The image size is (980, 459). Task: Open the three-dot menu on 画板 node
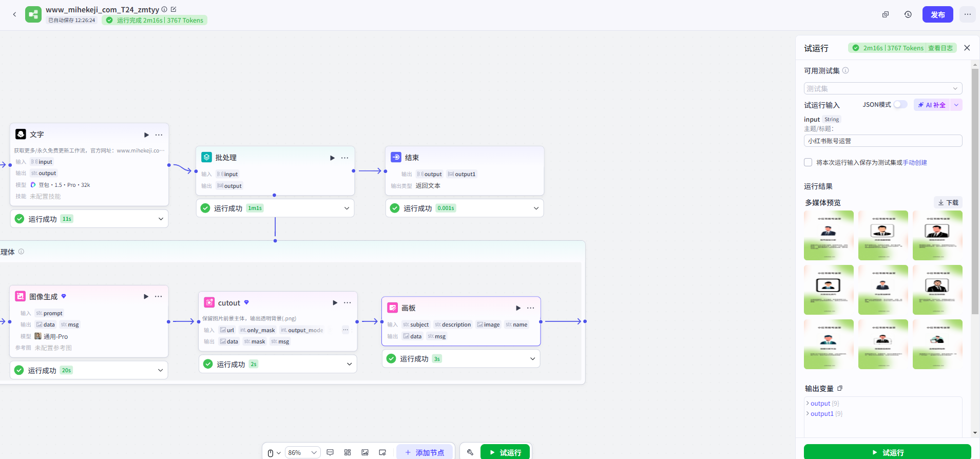530,308
